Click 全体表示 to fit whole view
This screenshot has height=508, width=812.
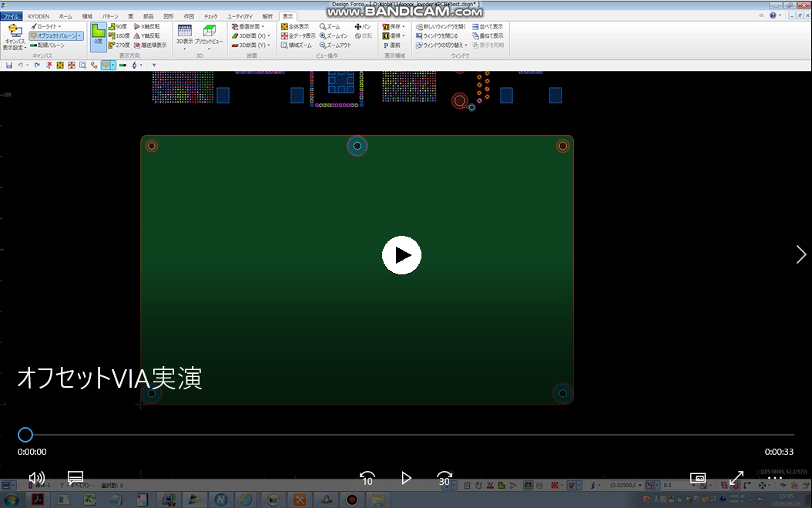pyautogui.click(x=295, y=26)
